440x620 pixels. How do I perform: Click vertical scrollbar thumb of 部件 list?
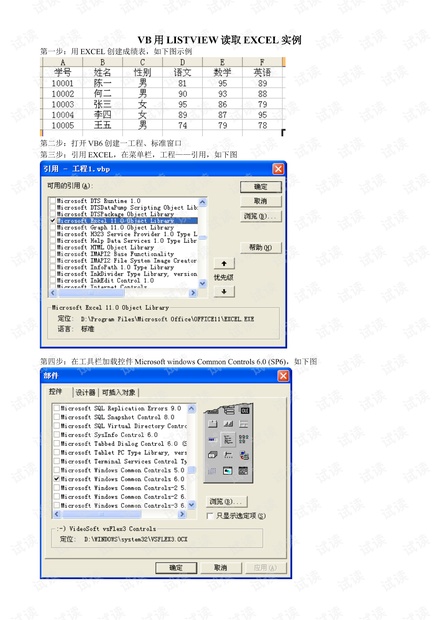click(x=192, y=470)
